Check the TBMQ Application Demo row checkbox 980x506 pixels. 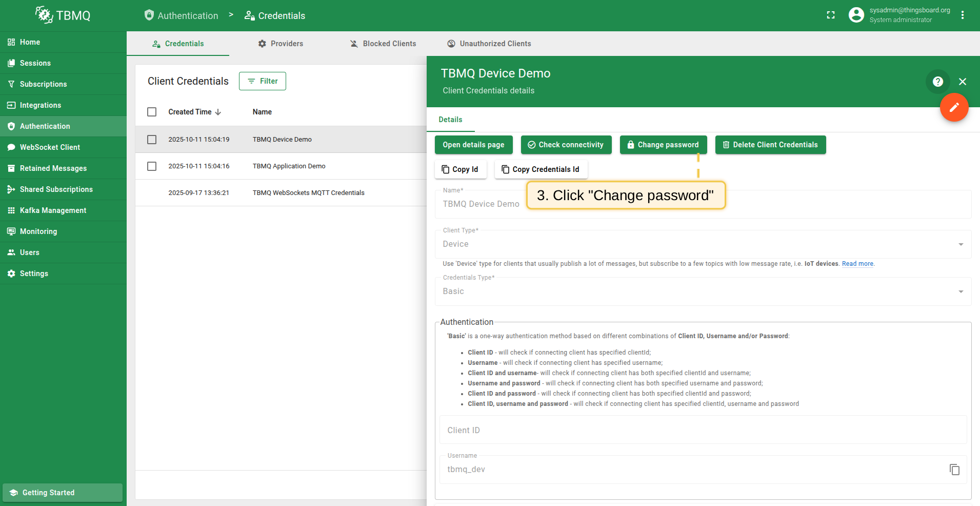[152, 166]
